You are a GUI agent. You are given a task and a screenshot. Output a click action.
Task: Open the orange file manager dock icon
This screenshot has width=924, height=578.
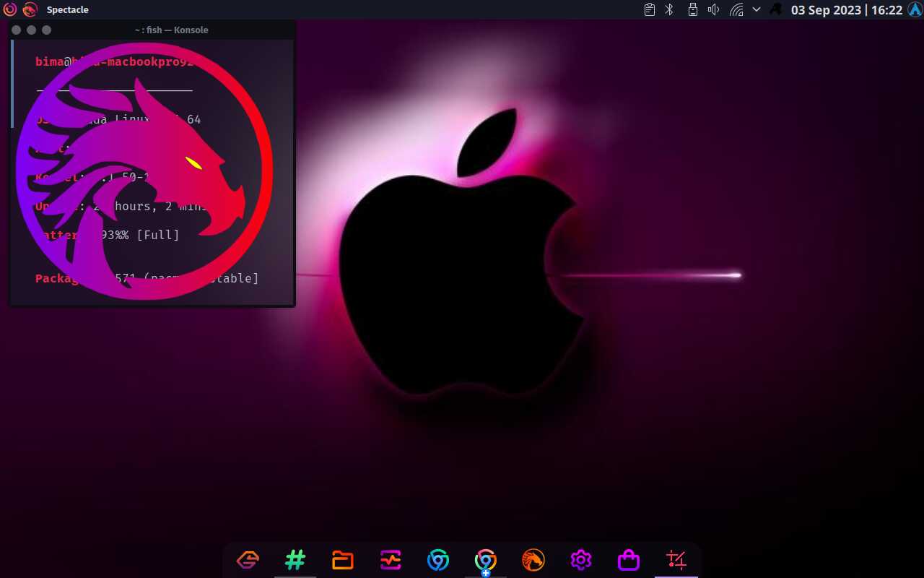click(x=343, y=560)
